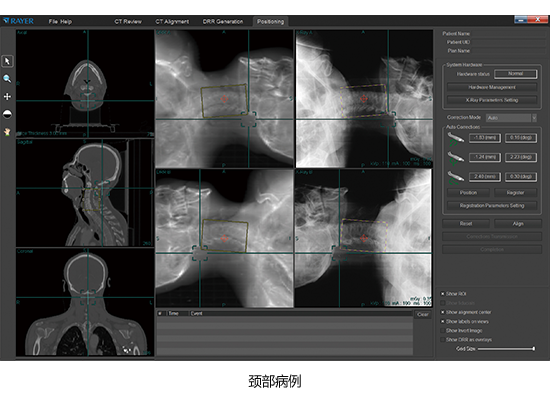
Task: Disable Show alignment center checkbox
Action: [443, 312]
